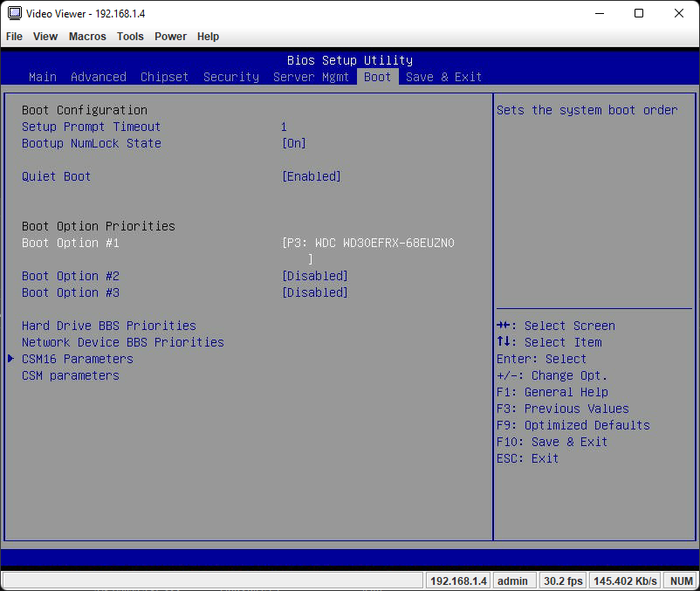The width and height of the screenshot is (700, 591).
Task: Click the Video Viewer app icon in title bar
Action: click(x=15, y=13)
